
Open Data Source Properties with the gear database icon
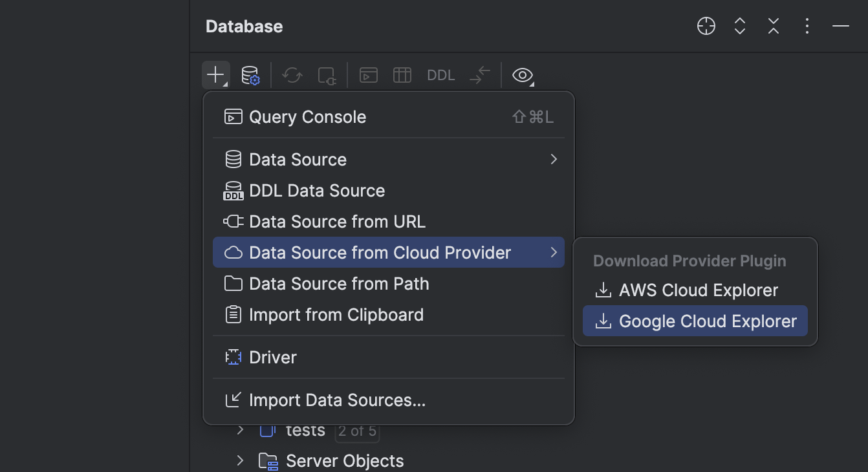click(251, 74)
